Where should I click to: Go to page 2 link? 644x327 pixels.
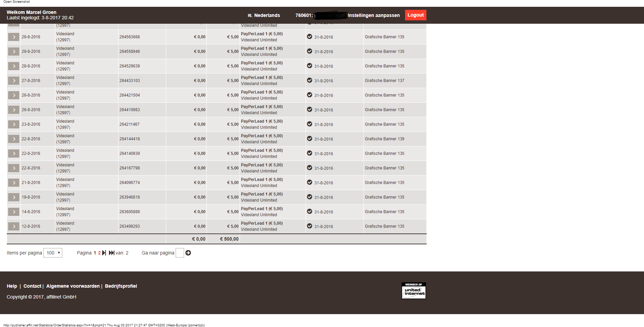(99, 253)
